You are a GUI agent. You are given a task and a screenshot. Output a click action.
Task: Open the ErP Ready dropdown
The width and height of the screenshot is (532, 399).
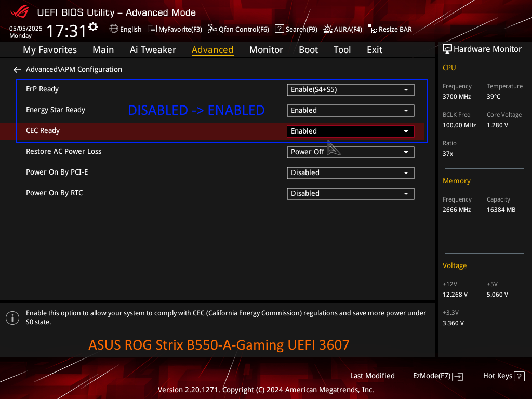(351, 90)
